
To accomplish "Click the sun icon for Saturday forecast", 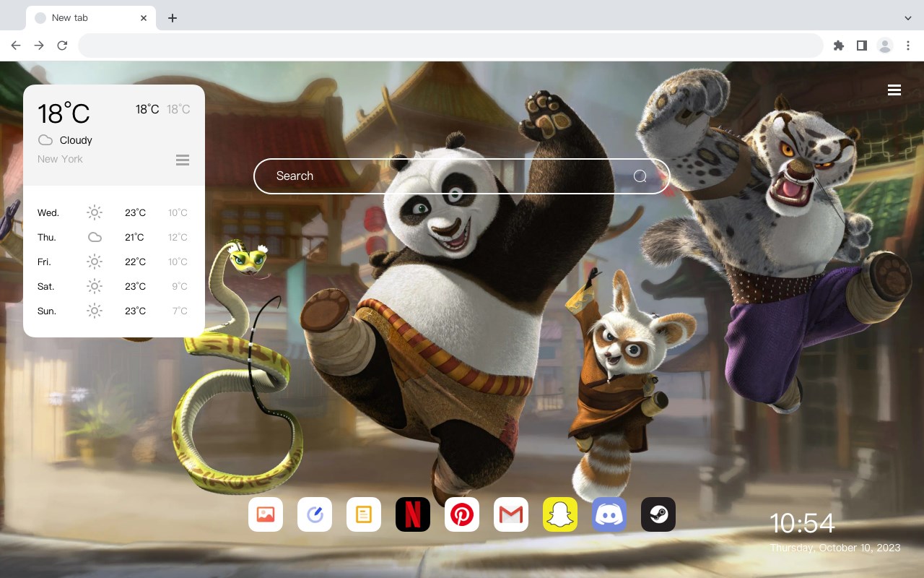I will (95, 286).
